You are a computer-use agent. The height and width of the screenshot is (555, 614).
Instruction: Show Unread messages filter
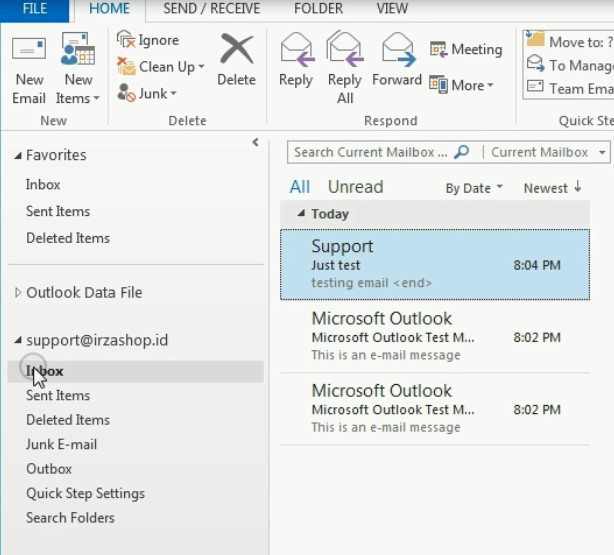[355, 186]
